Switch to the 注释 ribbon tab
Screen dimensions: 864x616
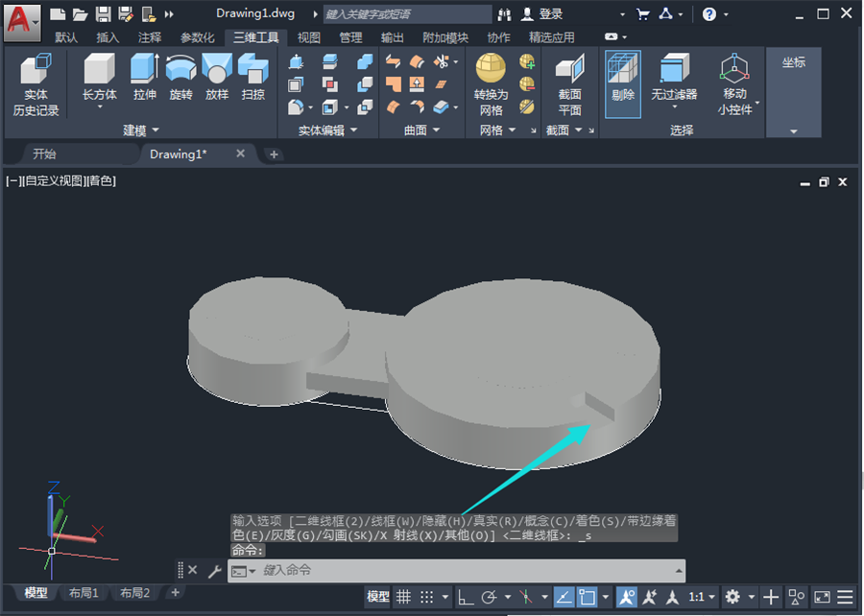150,37
